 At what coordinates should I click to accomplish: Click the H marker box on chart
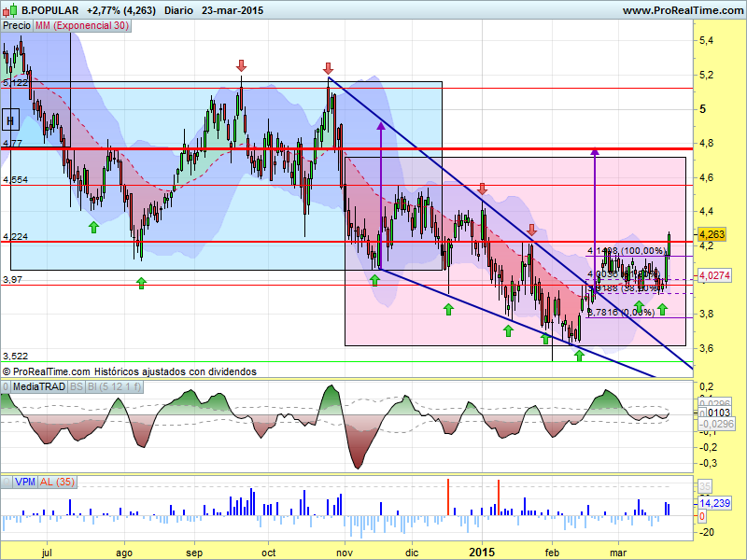pyautogui.click(x=10, y=120)
